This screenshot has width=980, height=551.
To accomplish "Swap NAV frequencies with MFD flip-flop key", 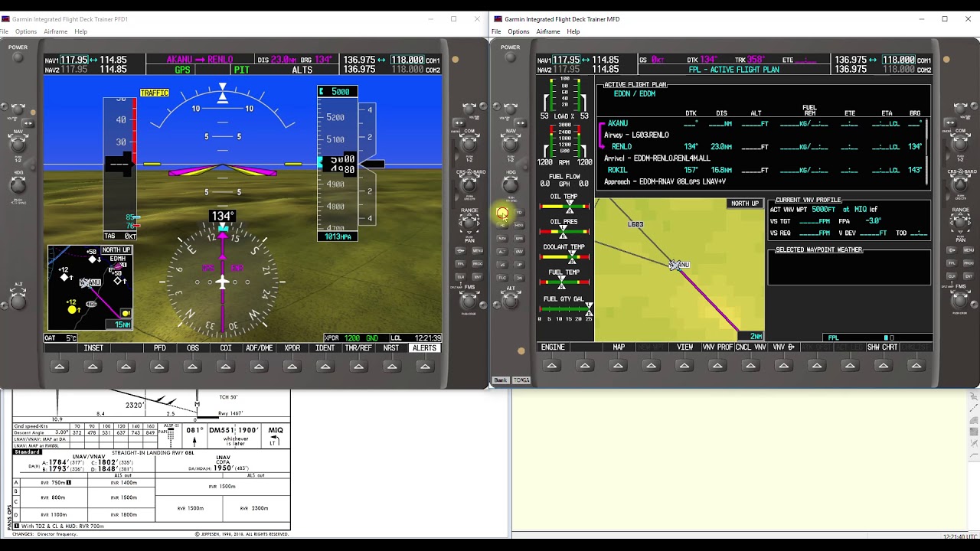I will [521, 122].
